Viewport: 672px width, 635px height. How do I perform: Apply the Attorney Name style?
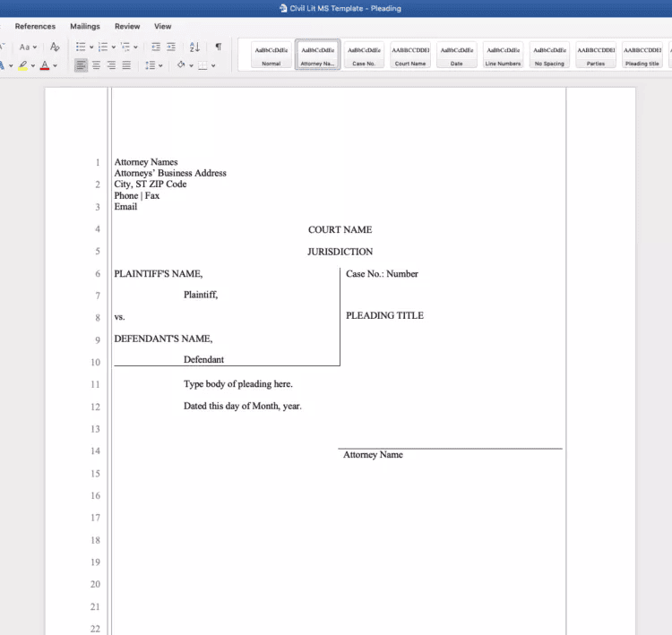[x=317, y=55]
